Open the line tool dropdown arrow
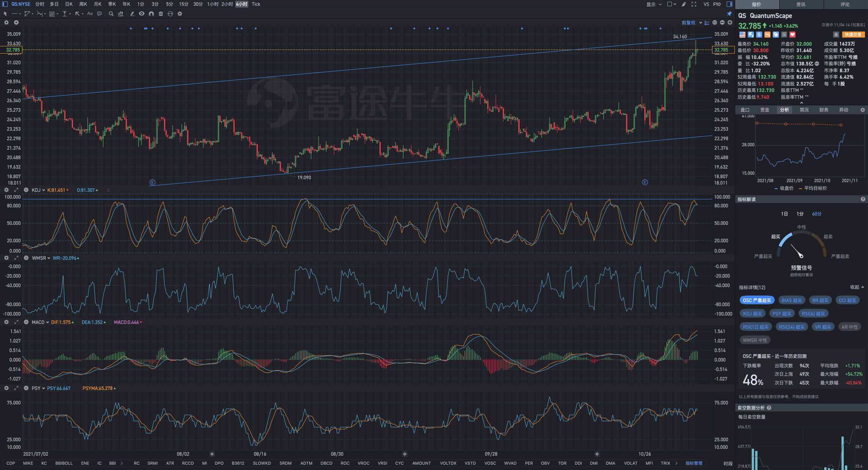This screenshot has width=868, height=470. pyautogui.click(x=20, y=14)
